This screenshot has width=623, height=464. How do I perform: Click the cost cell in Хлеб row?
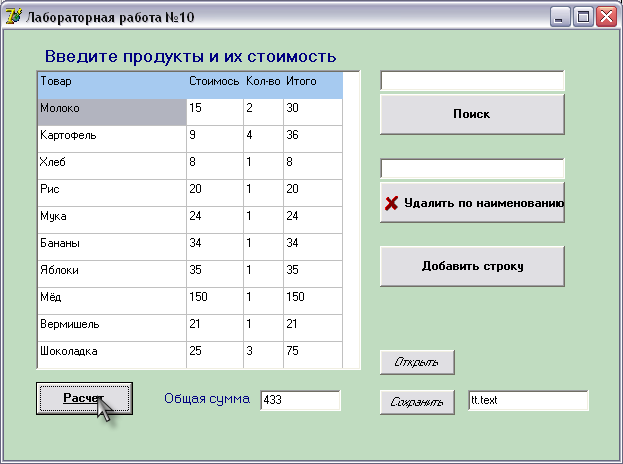pyautogui.click(x=215, y=166)
